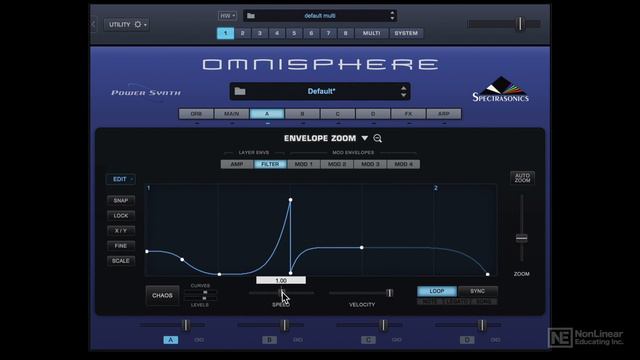Toggle the FINE option
Viewport: 640px width, 360px height.
[121, 246]
